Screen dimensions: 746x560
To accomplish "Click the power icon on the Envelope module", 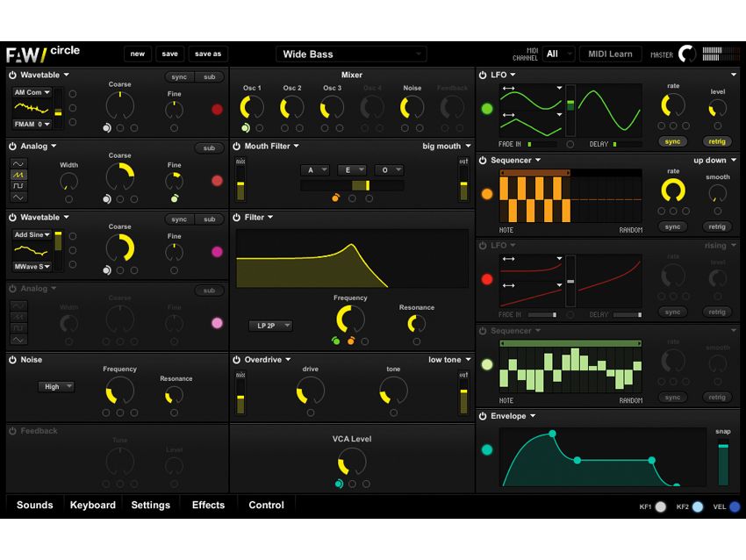I will [483, 415].
